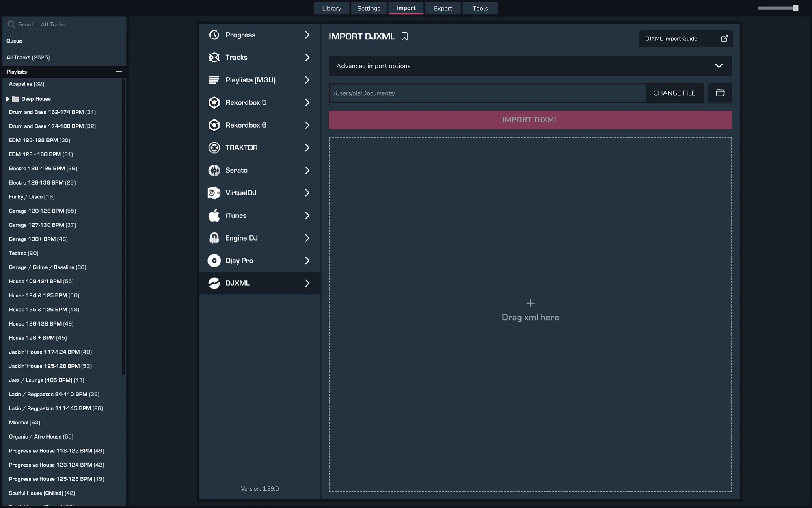
Task: Click the IMPORT DJXML button
Action: (x=530, y=120)
